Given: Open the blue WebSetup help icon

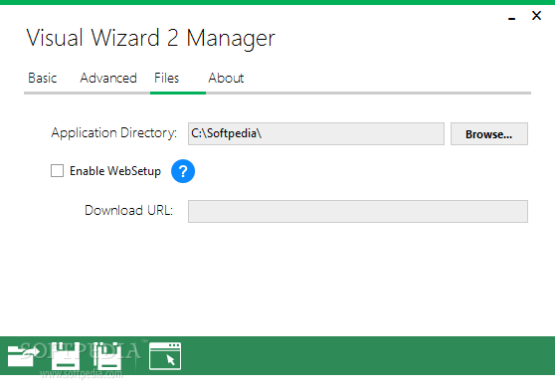Looking at the screenshot, I should pos(183,171).
